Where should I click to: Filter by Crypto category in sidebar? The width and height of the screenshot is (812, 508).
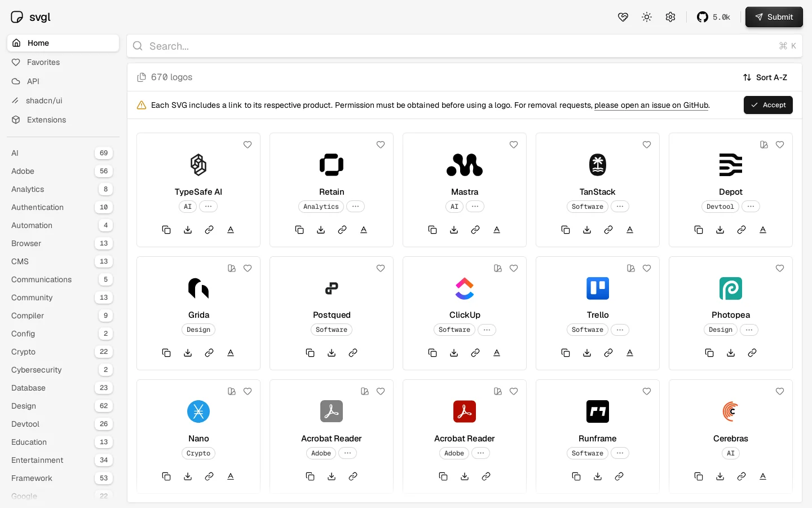(62, 352)
